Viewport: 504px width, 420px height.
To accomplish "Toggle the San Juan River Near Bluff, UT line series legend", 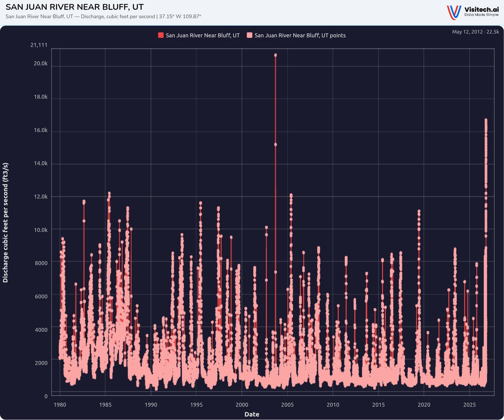I will point(199,35).
